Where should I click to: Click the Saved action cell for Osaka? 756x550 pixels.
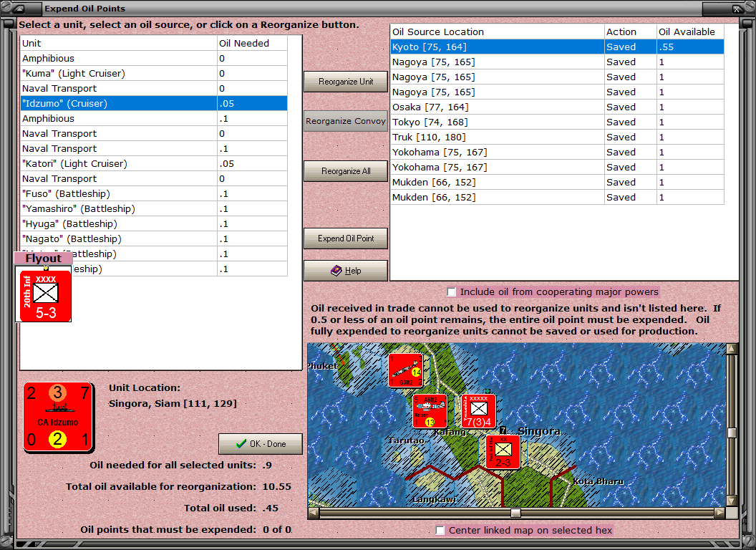(x=631, y=107)
